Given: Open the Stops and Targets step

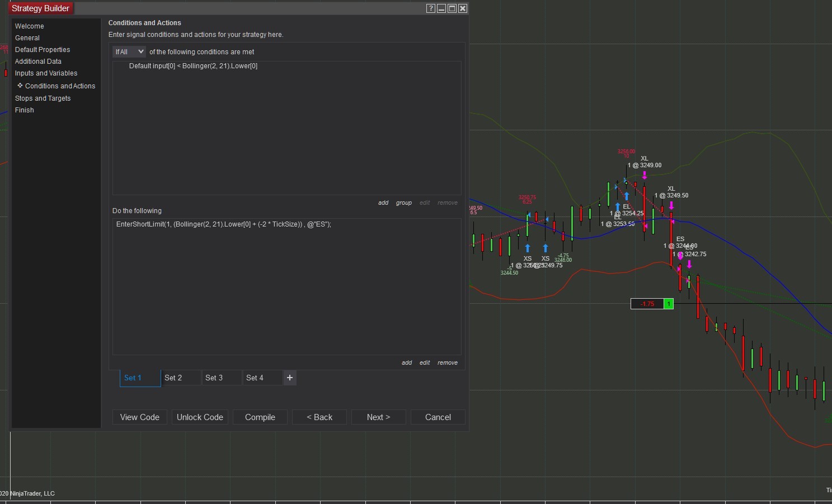Looking at the screenshot, I should tap(43, 98).
